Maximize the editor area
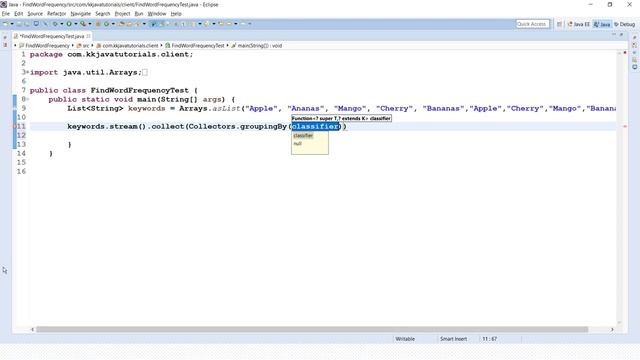This screenshot has width=640, height=360. 621,35
